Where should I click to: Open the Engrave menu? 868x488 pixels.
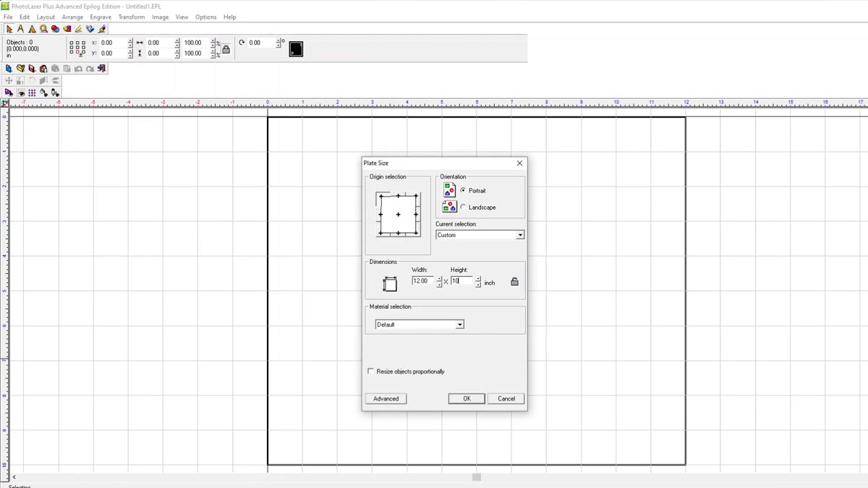point(101,17)
